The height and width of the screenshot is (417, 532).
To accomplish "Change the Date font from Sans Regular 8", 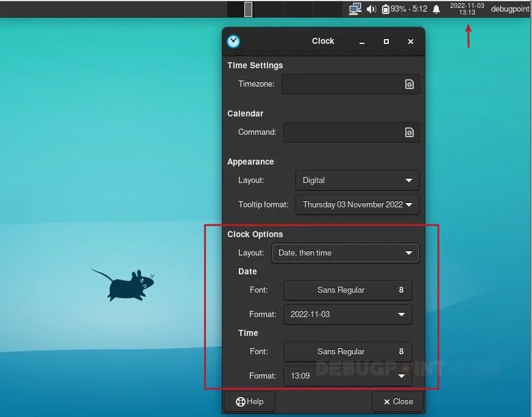I will point(347,290).
